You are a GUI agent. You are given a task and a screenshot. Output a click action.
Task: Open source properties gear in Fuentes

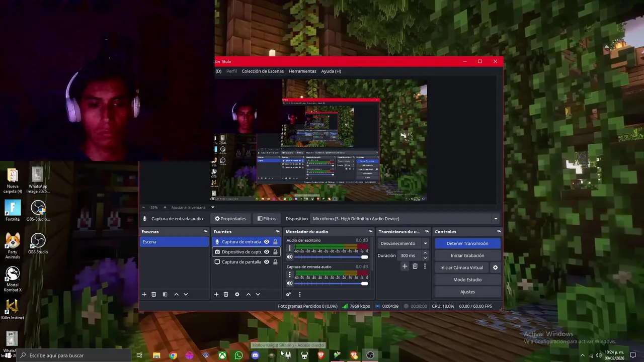coord(237,294)
